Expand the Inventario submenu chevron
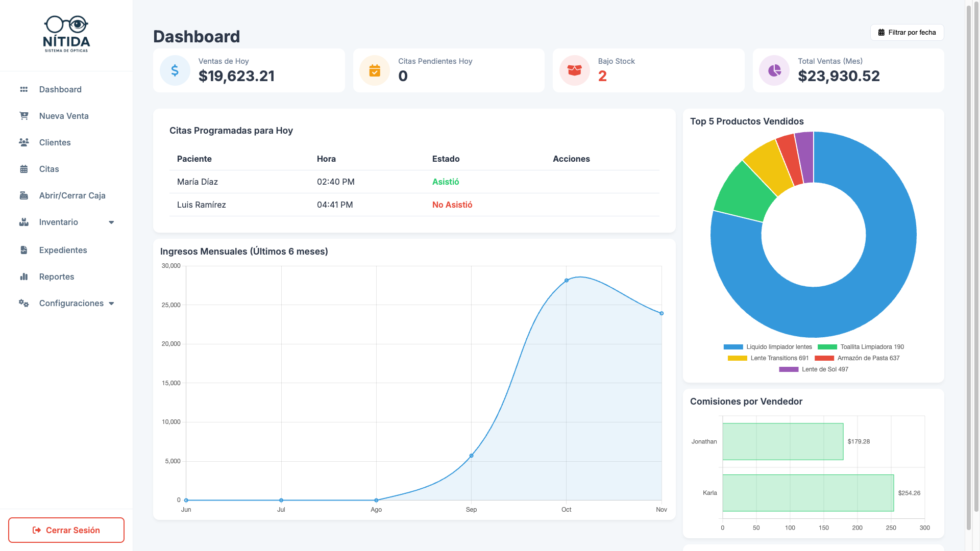 click(x=111, y=222)
